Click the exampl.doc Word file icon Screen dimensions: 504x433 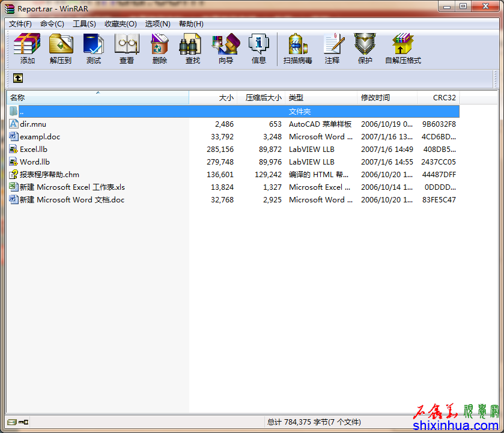coord(13,136)
